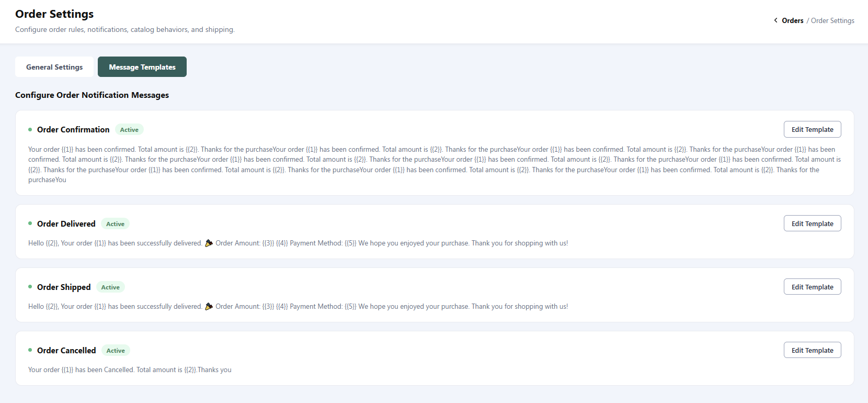This screenshot has width=868, height=403.
Task: Click the Active badge for Order Cancelled
Action: click(x=116, y=351)
